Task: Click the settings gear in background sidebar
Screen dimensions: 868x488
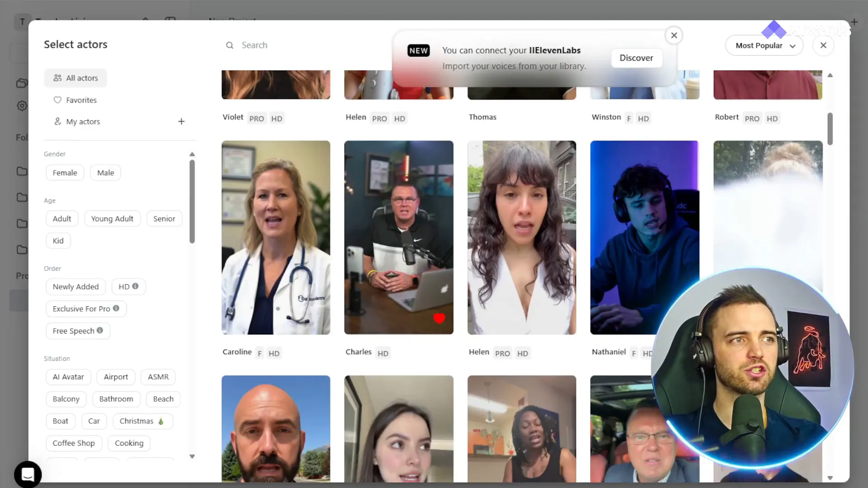Action: click(x=22, y=106)
